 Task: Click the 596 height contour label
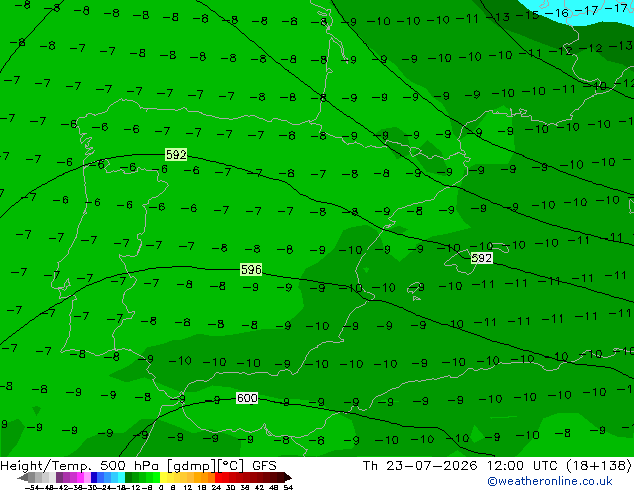251,269
